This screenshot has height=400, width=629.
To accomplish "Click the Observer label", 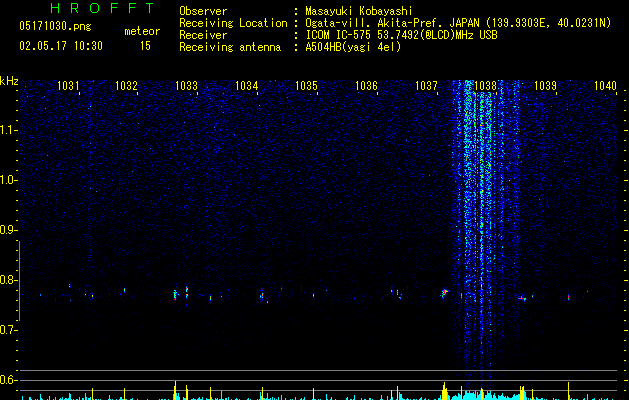I will 203,11.
